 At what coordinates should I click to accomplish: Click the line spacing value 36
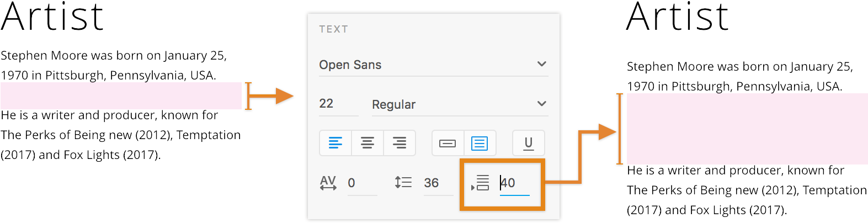[436, 183]
